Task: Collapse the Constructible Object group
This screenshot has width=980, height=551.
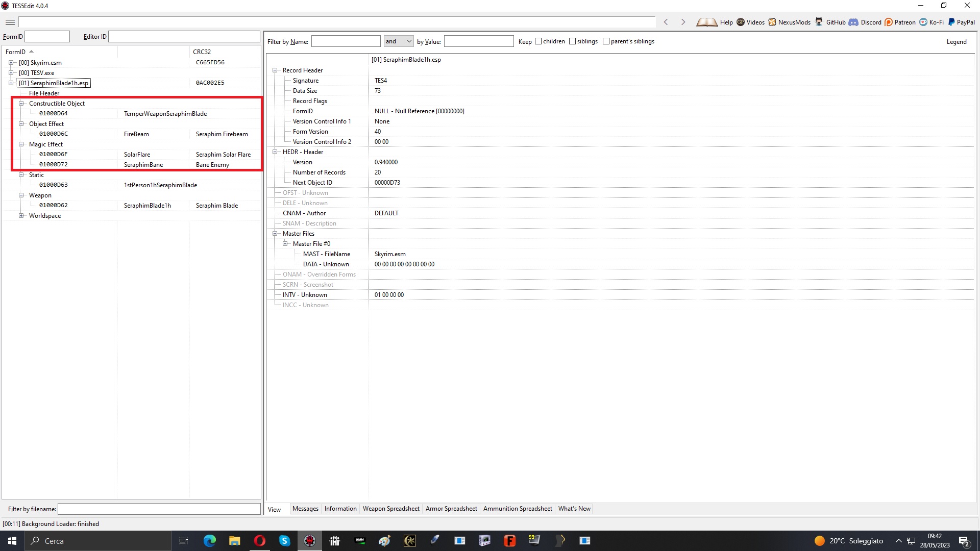Action: coord(21,104)
